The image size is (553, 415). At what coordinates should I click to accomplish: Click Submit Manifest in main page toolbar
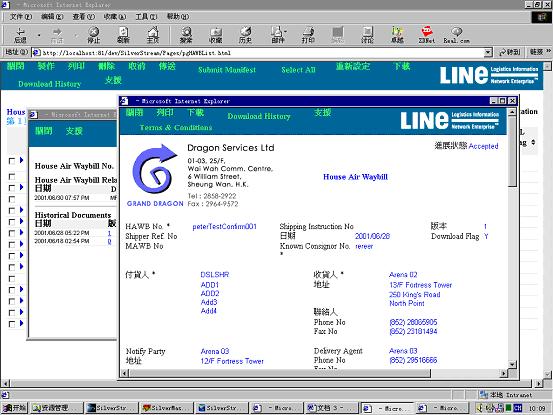[227, 70]
